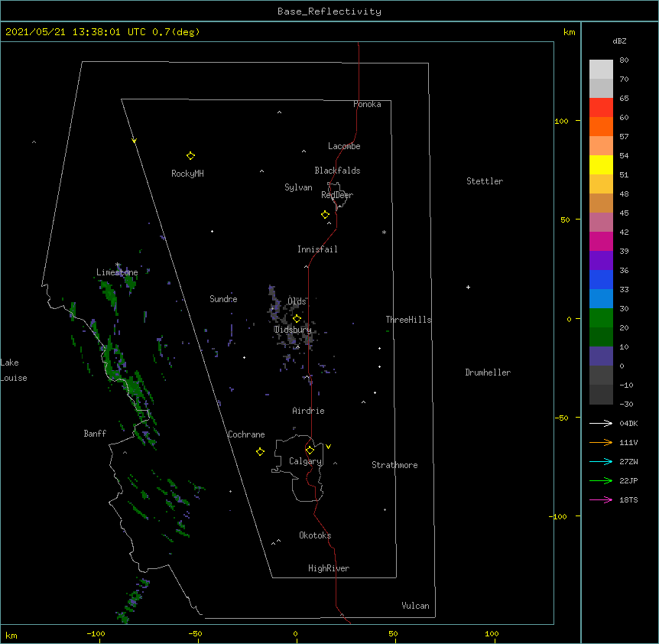Click the yellow V marker east of Calgary
The image size is (659, 644).
(328, 447)
